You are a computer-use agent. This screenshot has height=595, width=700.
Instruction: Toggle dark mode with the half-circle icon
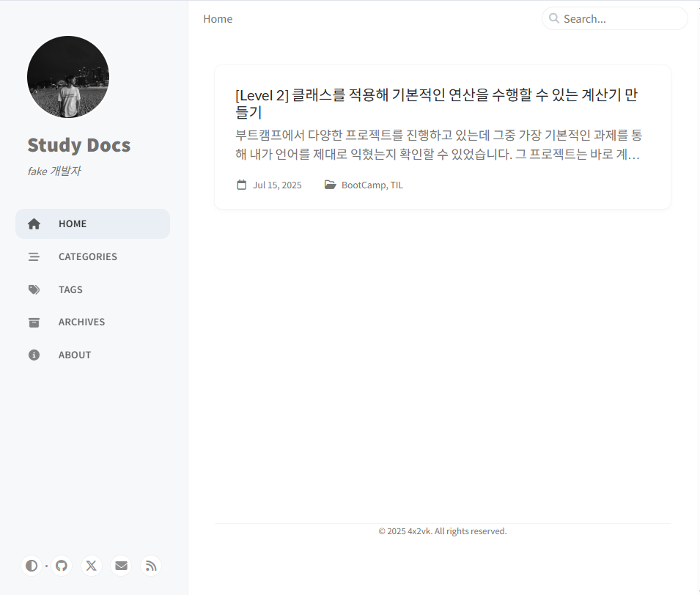pyautogui.click(x=32, y=566)
